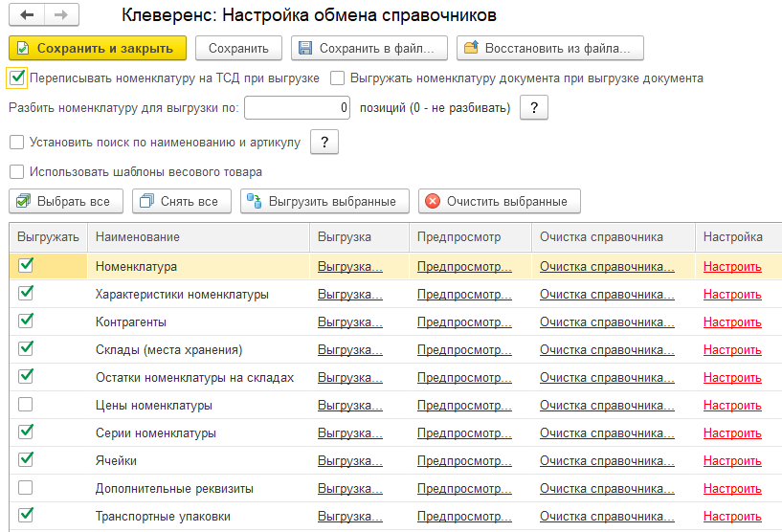The height and width of the screenshot is (532, 782).
Task: Click 'Настроить' for Характеристики номенклатуры
Action: click(x=732, y=295)
